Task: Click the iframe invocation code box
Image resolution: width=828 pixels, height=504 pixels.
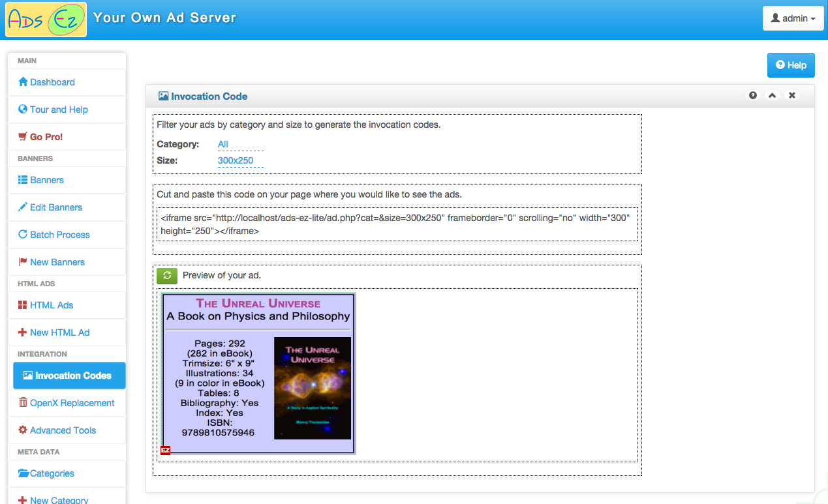Action: (x=397, y=224)
